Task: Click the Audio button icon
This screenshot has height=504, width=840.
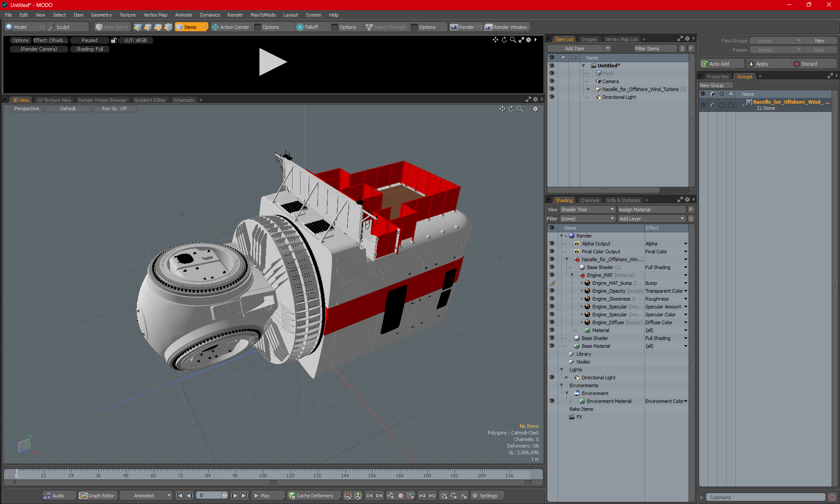Action: click(x=47, y=496)
